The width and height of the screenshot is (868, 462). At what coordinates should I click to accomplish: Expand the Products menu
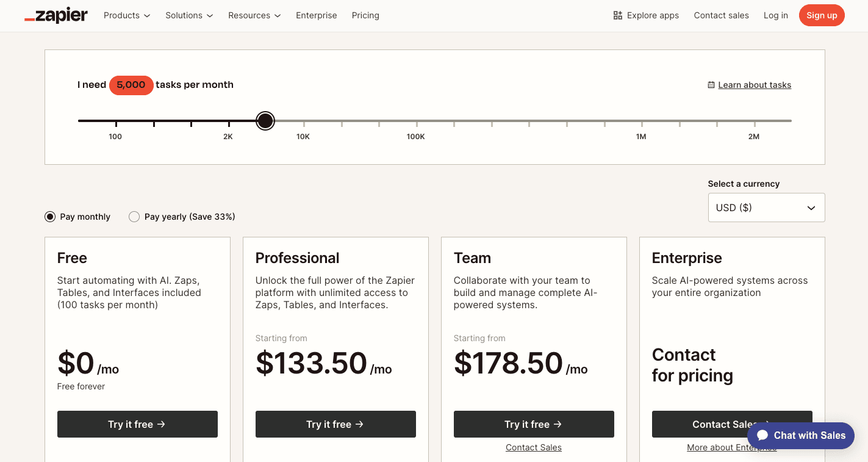(x=126, y=15)
